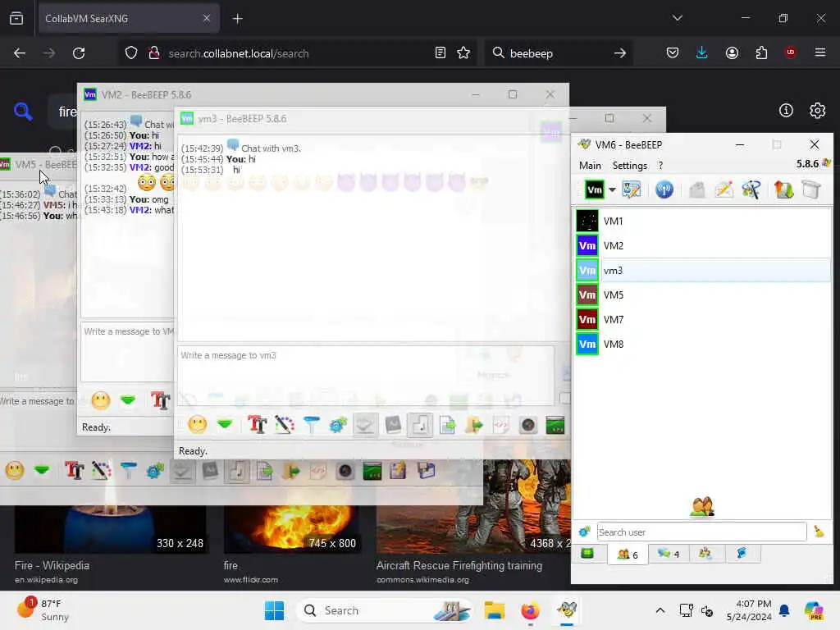Screen dimensions: 840x630
Task: Select user VM7 in the user list
Action: pos(702,320)
